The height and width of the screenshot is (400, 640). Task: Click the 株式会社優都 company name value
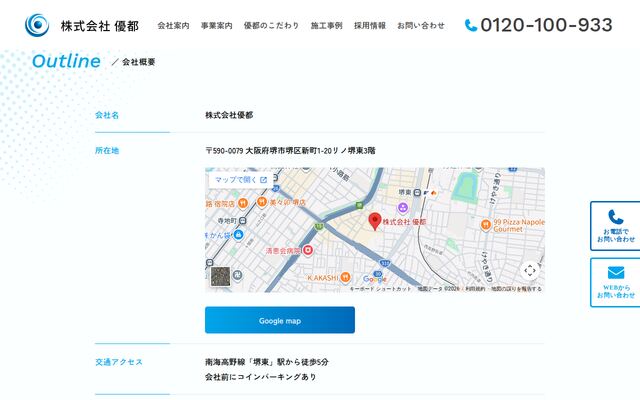[x=229, y=115]
